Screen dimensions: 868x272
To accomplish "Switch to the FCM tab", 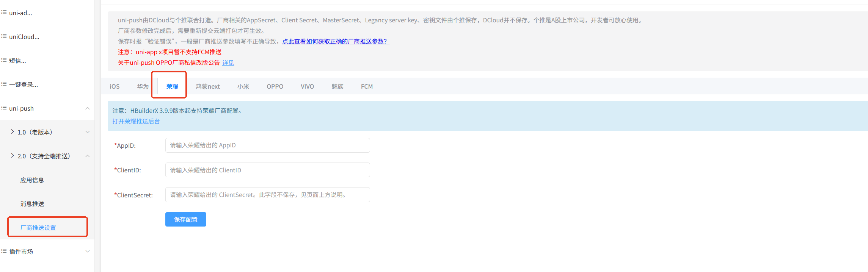I will click(x=367, y=86).
